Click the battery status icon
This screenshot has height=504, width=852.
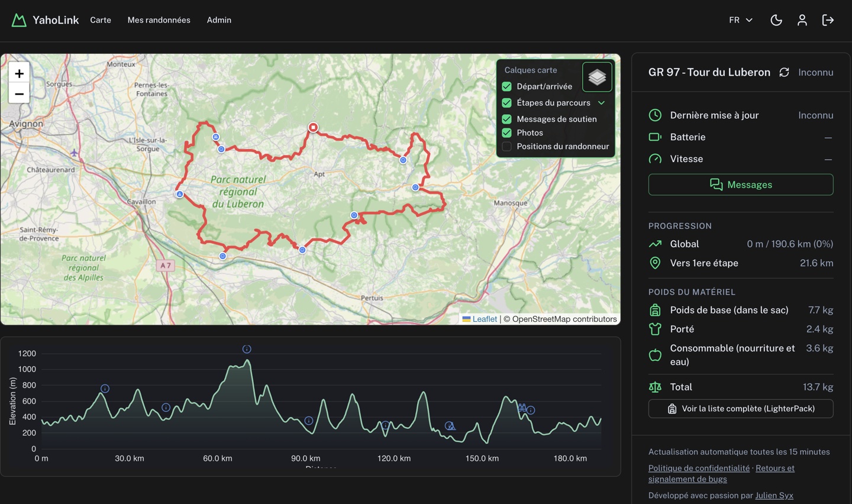point(655,137)
